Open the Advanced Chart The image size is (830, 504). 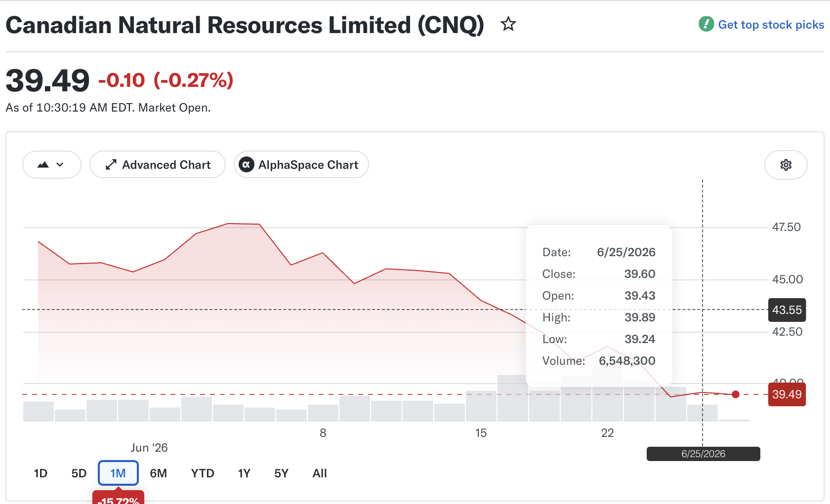[x=158, y=164]
